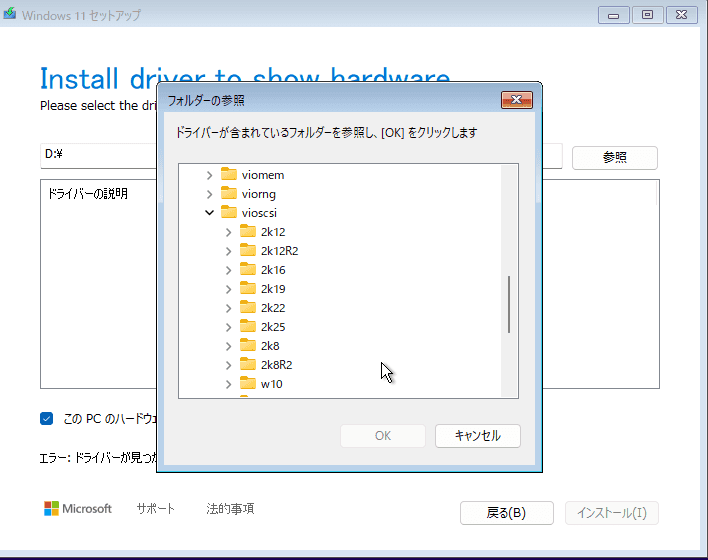
Task: Select the viorng folder name
Action: [x=259, y=194]
